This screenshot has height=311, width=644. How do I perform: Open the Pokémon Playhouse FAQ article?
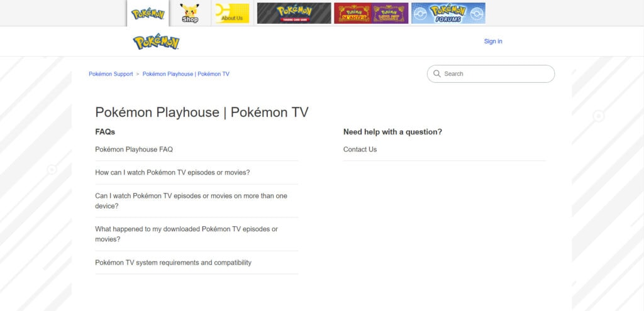click(134, 150)
